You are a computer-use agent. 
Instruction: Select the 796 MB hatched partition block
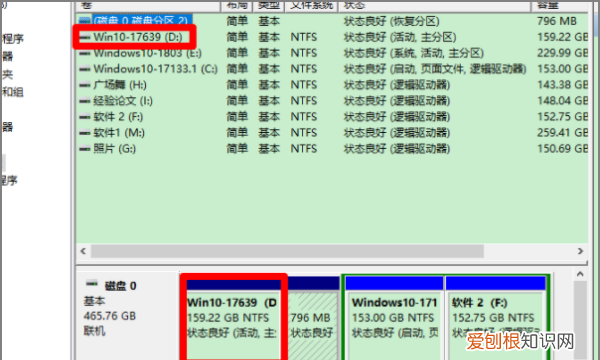[x=313, y=318]
